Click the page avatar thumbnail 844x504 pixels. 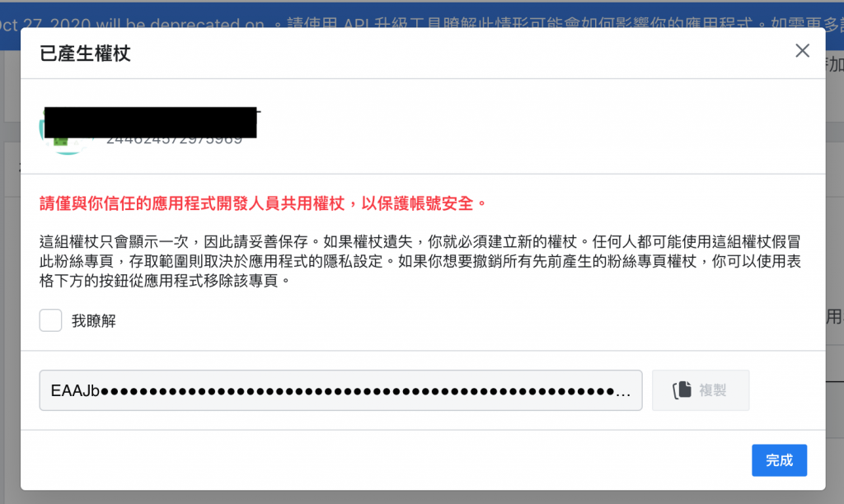click(x=66, y=132)
